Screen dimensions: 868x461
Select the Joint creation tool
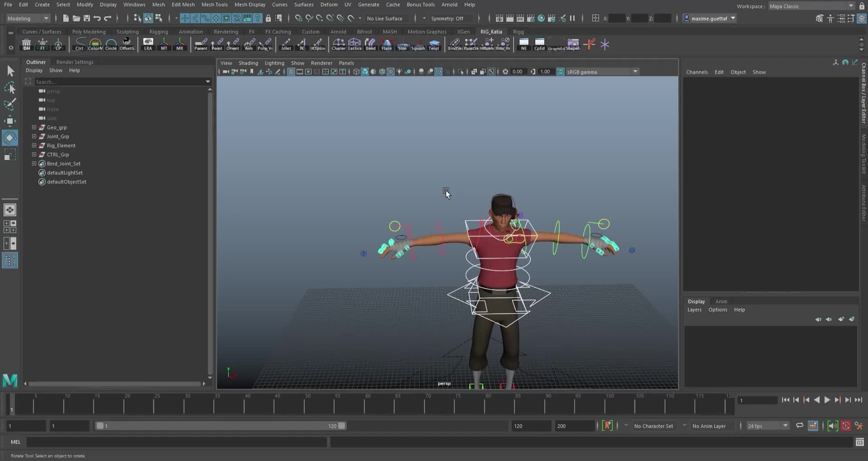coord(286,44)
